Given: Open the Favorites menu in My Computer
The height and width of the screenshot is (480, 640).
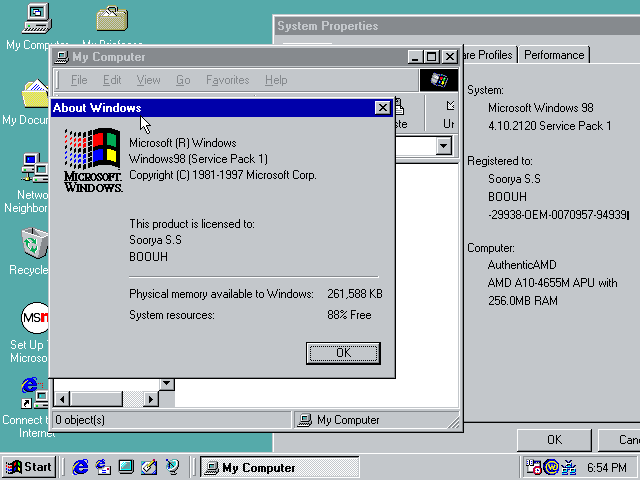Looking at the screenshot, I should tap(227, 80).
